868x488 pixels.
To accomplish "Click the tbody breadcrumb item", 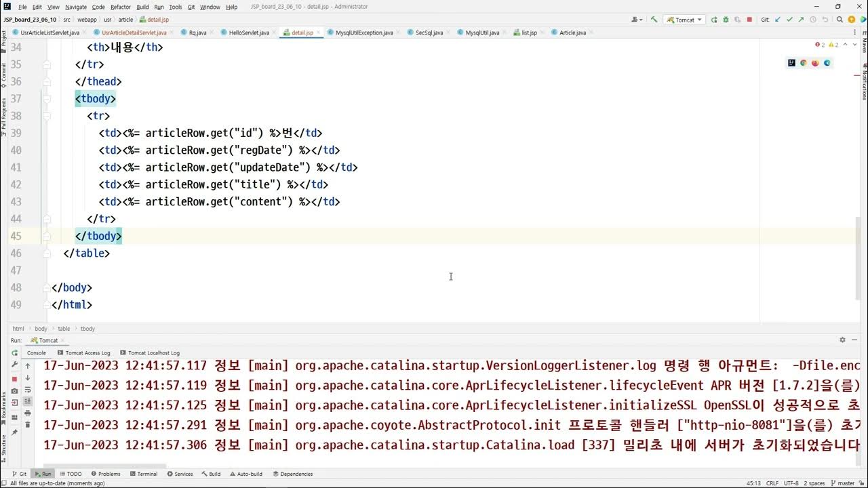I will (x=87, y=329).
